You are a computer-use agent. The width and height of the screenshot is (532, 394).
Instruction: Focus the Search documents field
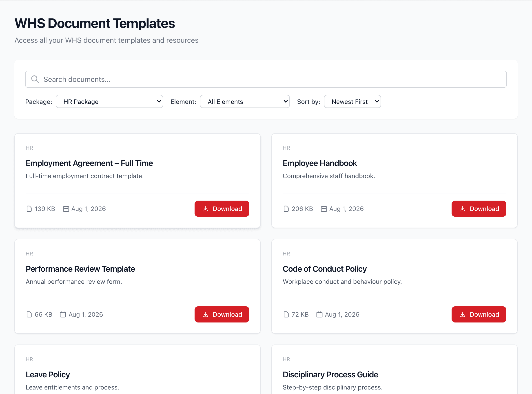pos(266,79)
